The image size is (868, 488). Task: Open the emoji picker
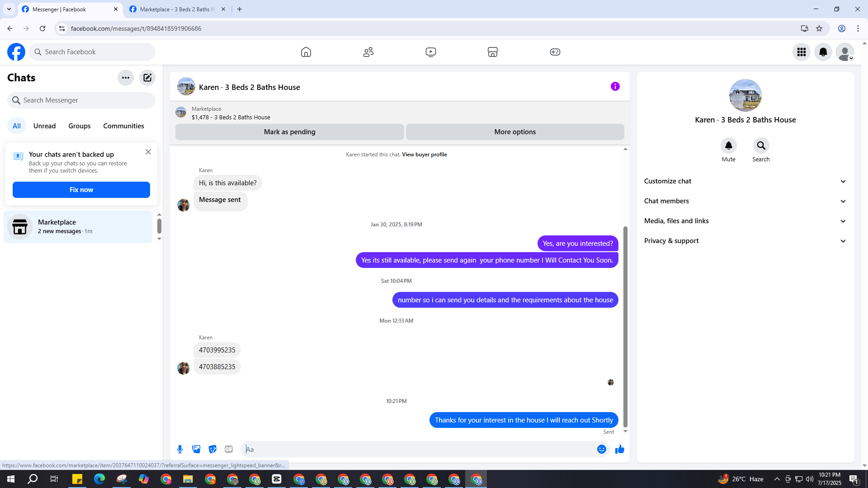pyautogui.click(x=602, y=449)
